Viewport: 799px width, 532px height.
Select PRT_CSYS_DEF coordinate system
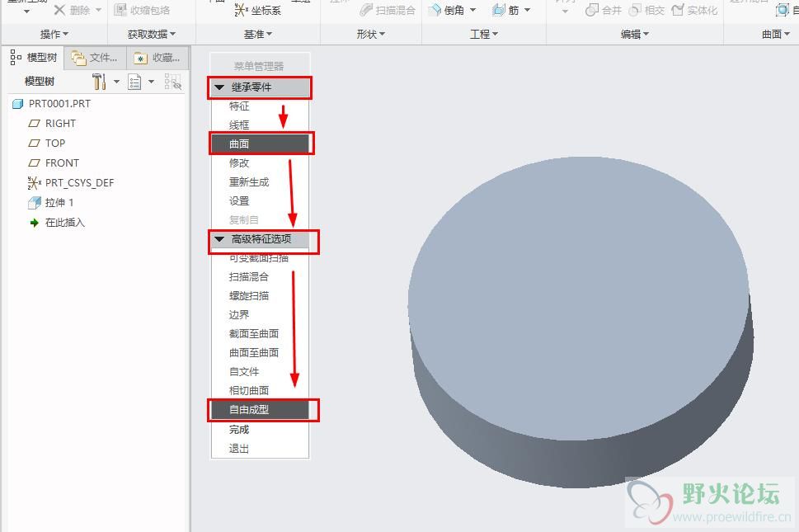(x=71, y=182)
